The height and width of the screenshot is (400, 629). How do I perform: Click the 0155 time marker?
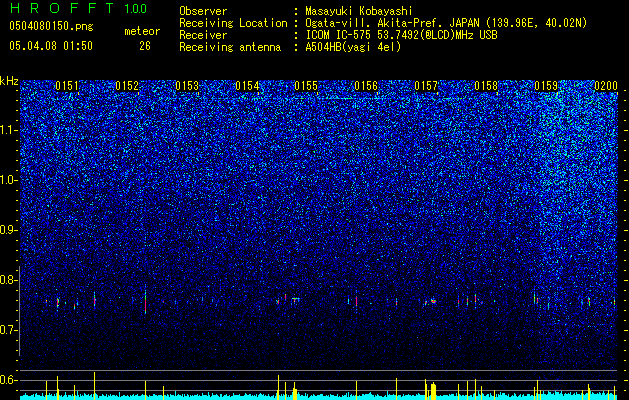[x=306, y=86]
